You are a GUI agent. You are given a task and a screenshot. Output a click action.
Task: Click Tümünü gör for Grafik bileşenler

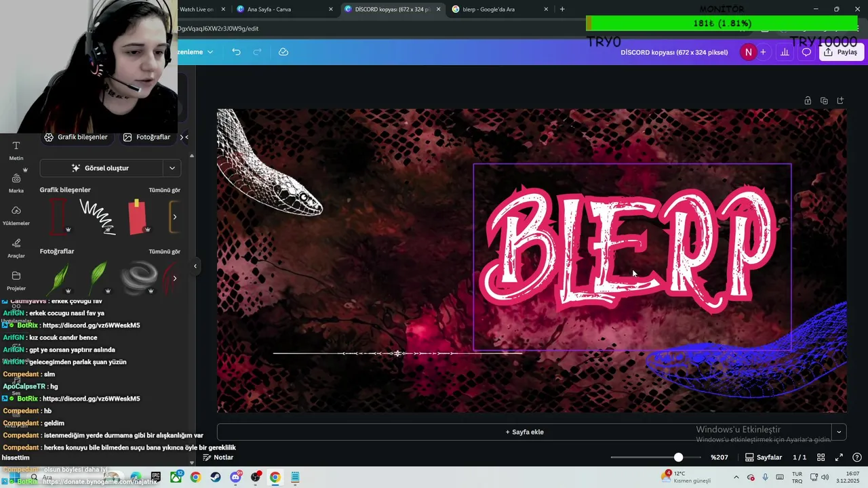(x=165, y=190)
